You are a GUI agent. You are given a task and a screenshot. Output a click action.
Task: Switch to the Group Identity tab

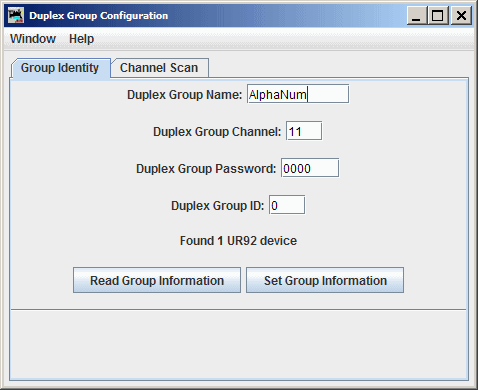click(x=61, y=68)
